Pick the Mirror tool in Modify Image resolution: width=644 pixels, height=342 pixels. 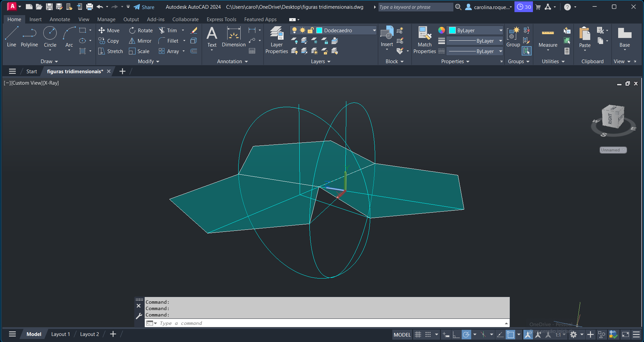pos(140,41)
